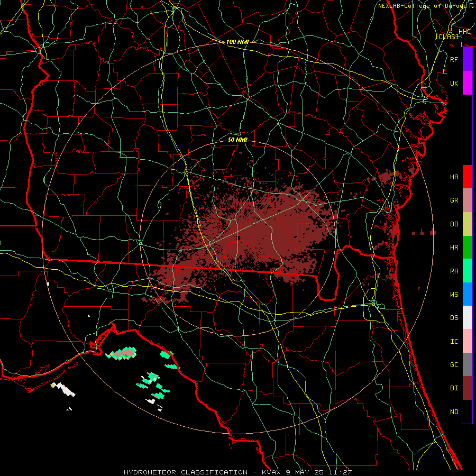Image resolution: width=476 pixels, height=476 pixels.
Task: Click the HR green legend swatch
Action: [x=467, y=248]
